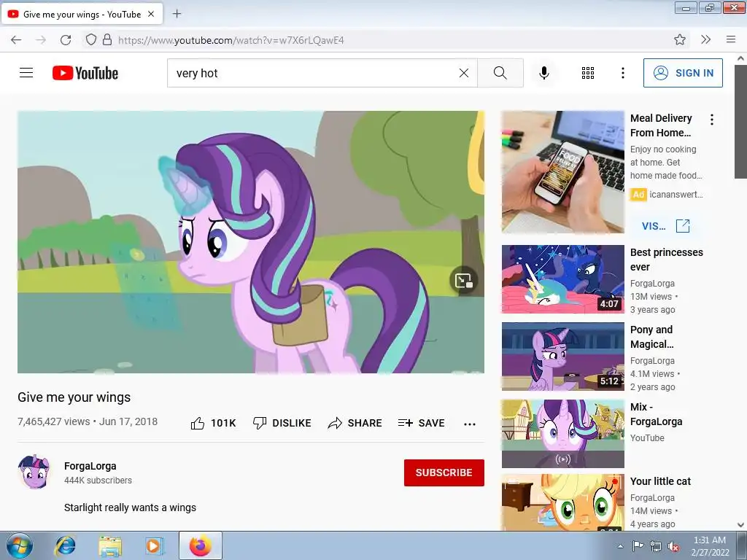The height and width of the screenshot is (560, 747).
Task: Open Meal Delivery ad thumbnail
Action: (562, 172)
